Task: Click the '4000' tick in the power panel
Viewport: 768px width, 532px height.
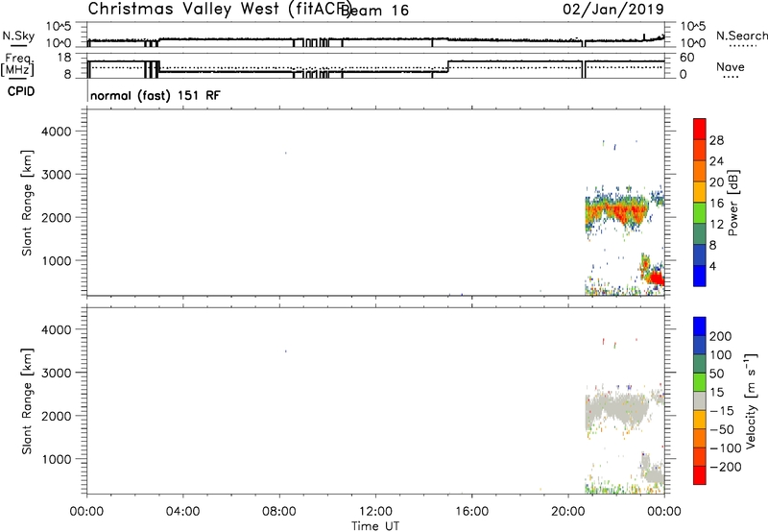Action: pyautogui.click(x=57, y=132)
